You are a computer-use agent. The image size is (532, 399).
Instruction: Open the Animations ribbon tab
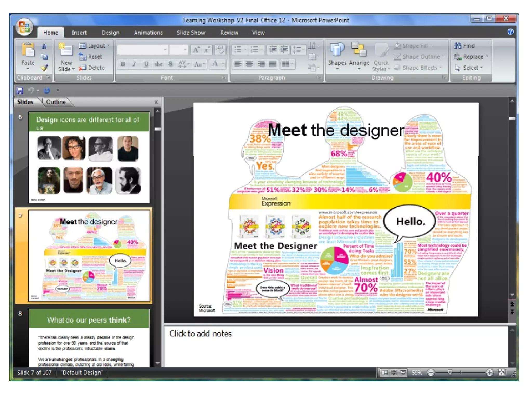point(148,33)
